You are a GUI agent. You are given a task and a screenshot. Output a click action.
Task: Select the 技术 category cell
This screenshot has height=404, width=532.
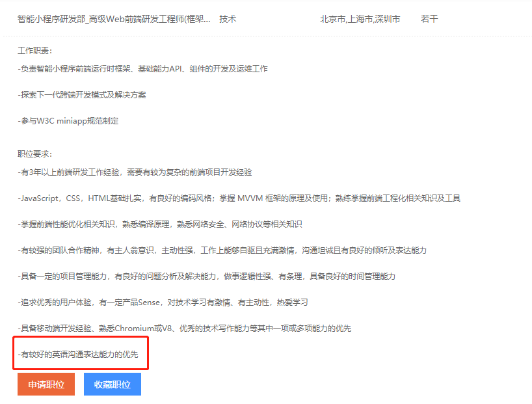click(x=228, y=19)
